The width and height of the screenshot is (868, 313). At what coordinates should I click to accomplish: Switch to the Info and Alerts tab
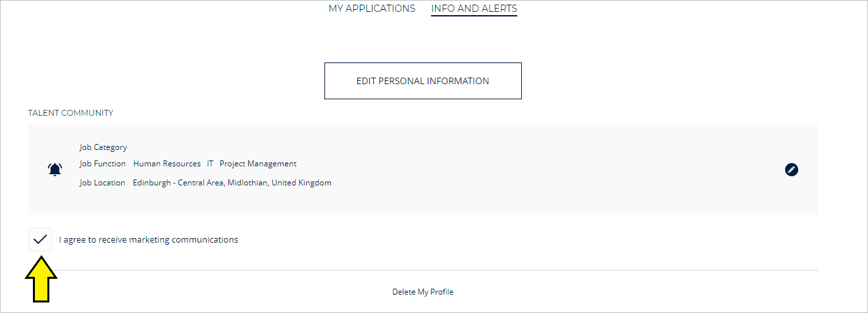[474, 9]
